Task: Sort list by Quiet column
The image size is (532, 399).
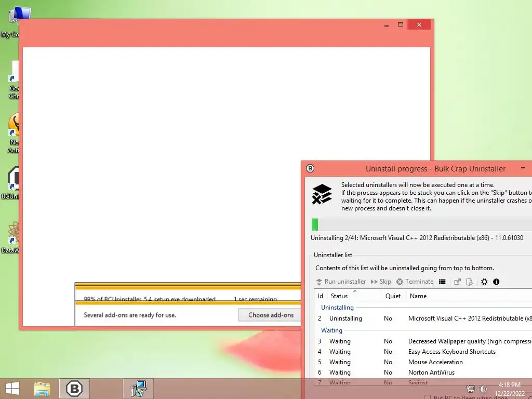Action: [x=393, y=296]
